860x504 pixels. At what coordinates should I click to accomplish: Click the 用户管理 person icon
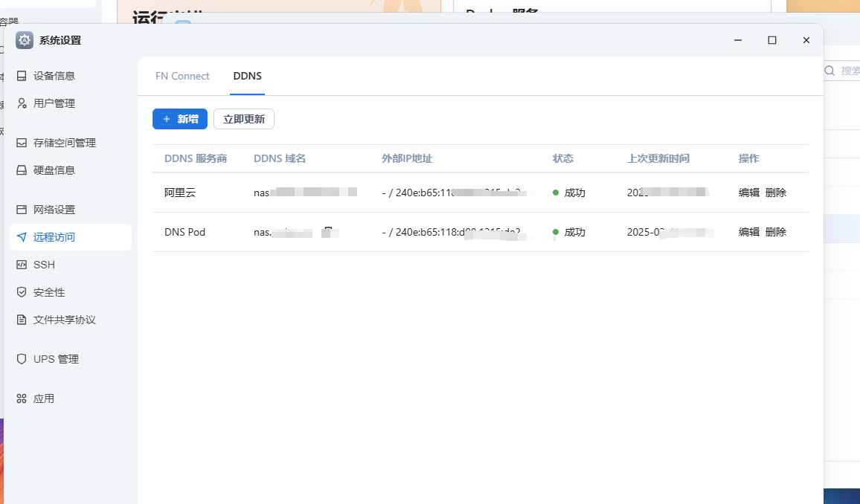(22, 103)
